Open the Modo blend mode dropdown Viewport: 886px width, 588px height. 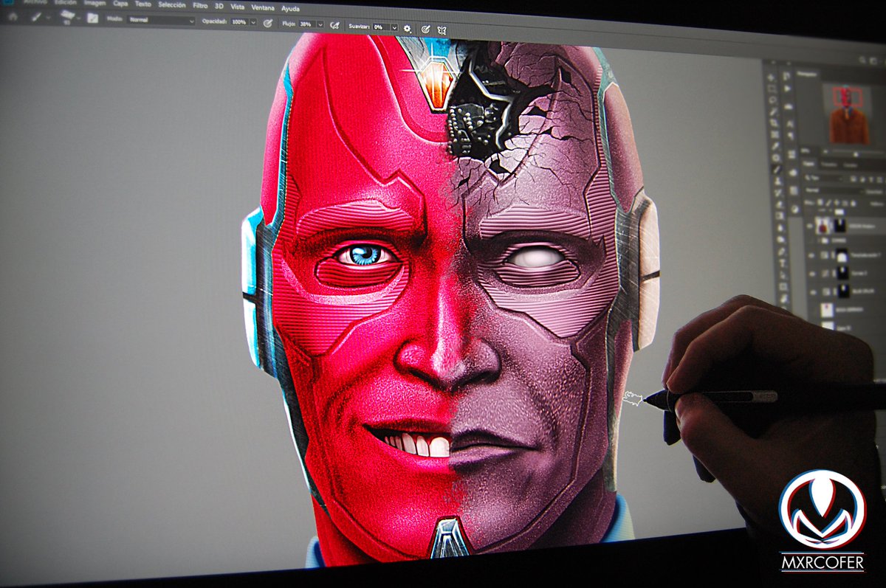point(161,20)
